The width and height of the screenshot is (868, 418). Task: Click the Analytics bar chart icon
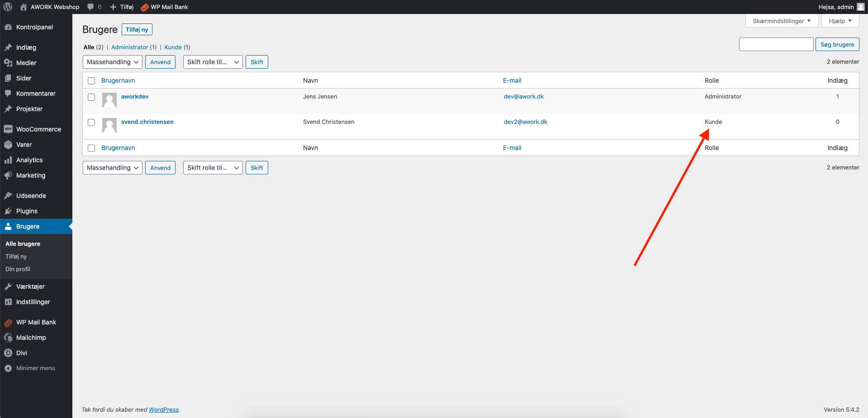[8, 160]
